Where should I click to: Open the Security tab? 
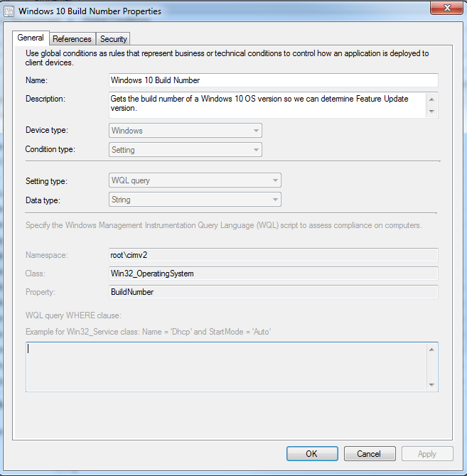[x=113, y=39]
